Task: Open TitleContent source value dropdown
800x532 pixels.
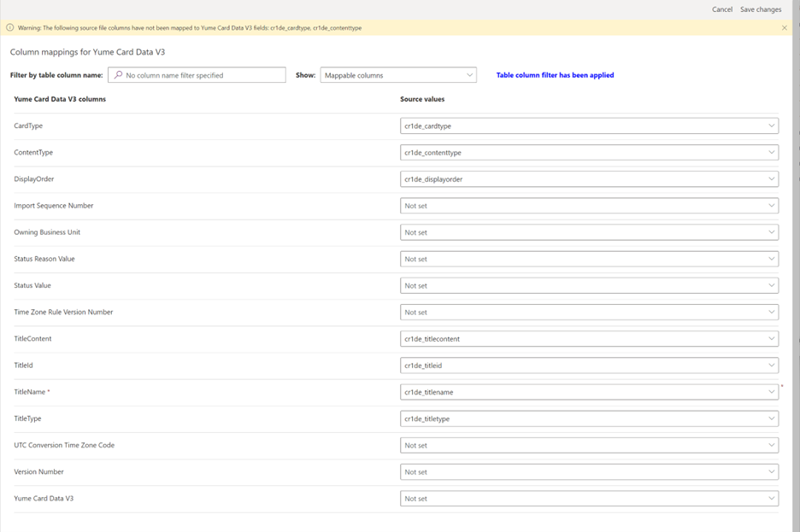Action: coord(589,339)
